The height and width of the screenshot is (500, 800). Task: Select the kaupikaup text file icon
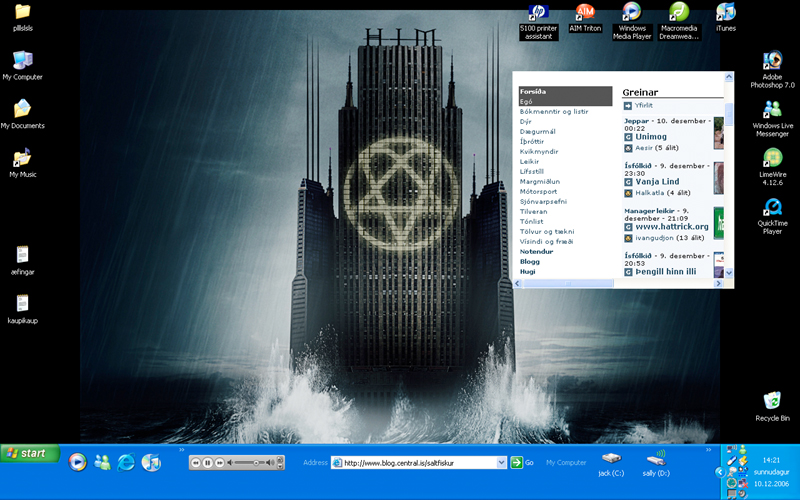point(22,309)
